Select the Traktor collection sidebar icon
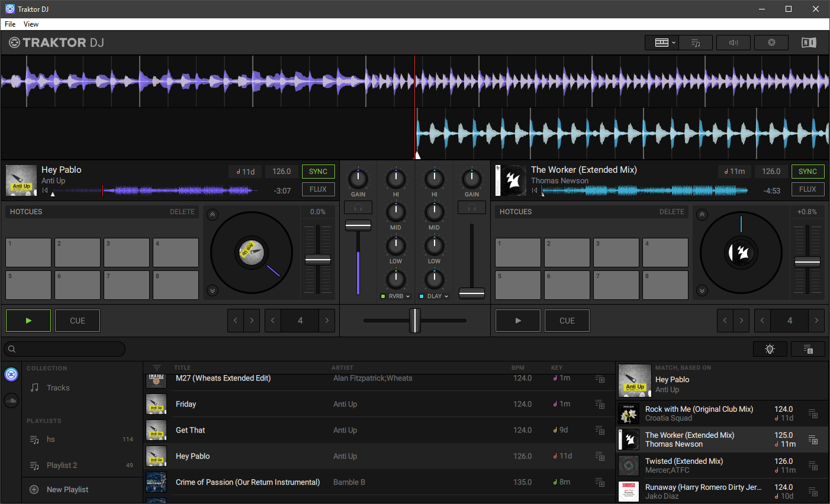Image resolution: width=830 pixels, height=504 pixels. coord(11,374)
